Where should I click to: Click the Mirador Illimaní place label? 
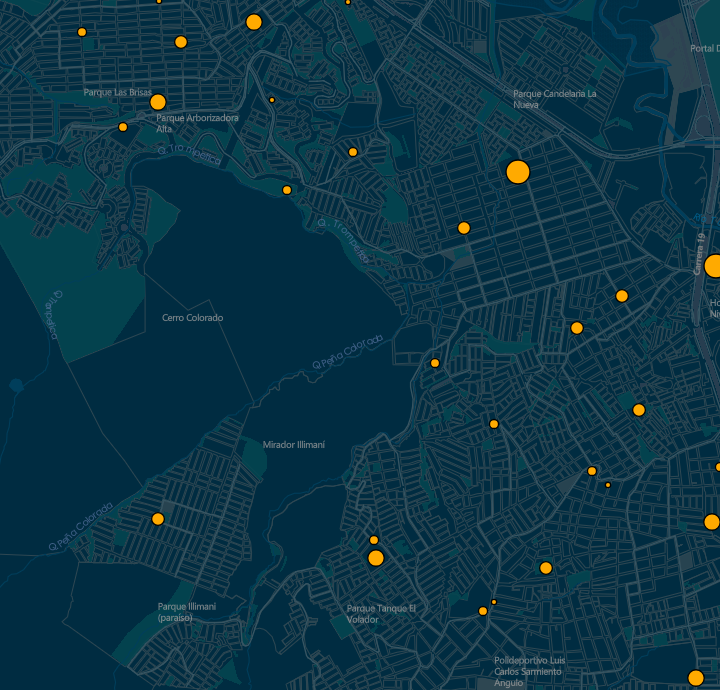coord(294,444)
